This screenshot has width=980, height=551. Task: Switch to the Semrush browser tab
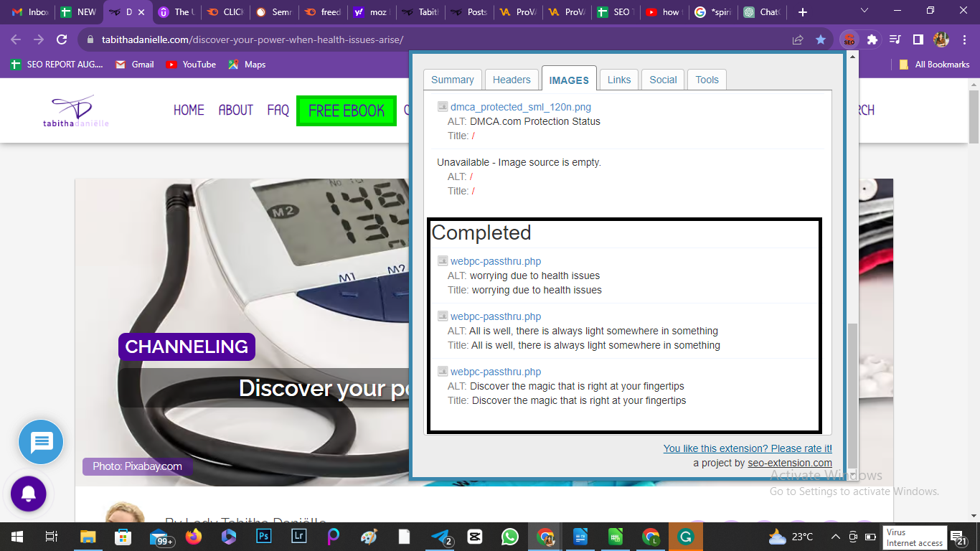coord(273,12)
